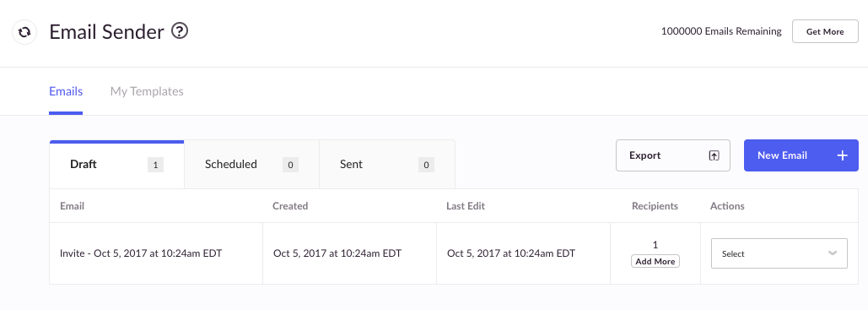
Task: Click Add More recipients button
Action: [655, 261]
